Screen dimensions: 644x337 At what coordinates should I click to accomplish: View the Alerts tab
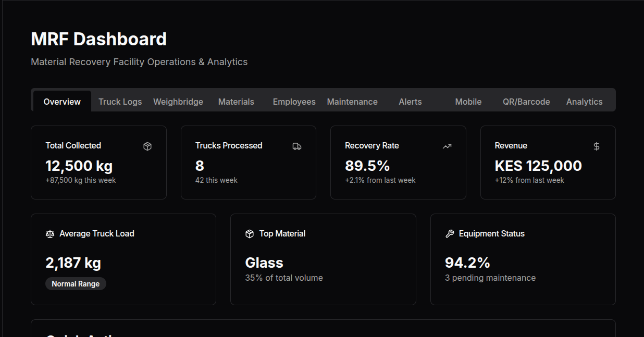point(410,102)
